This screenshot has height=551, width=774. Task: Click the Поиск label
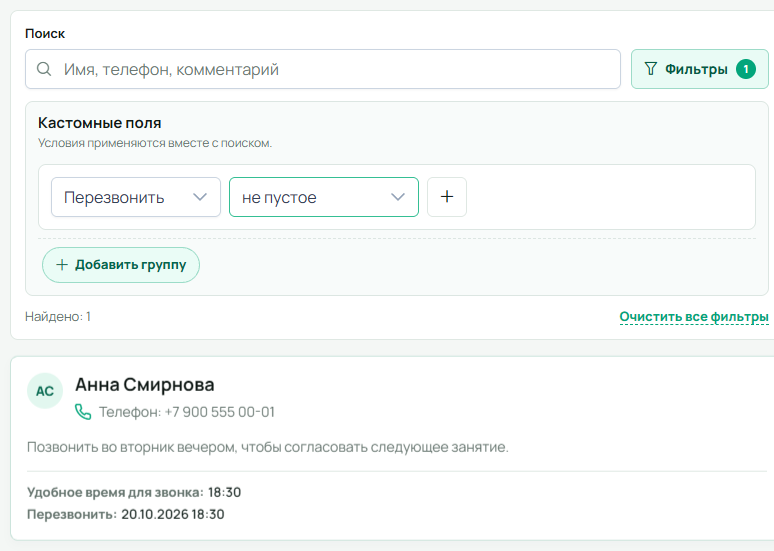pyautogui.click(x=45, y=34)
